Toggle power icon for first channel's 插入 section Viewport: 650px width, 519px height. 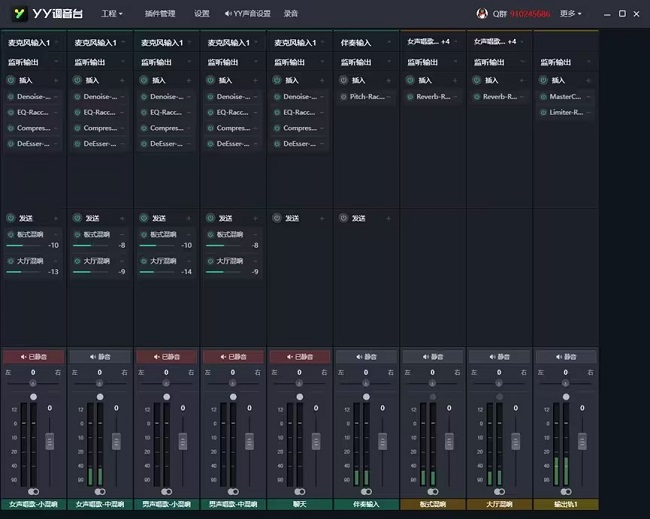pyautogui.click(x=11, y=80)
